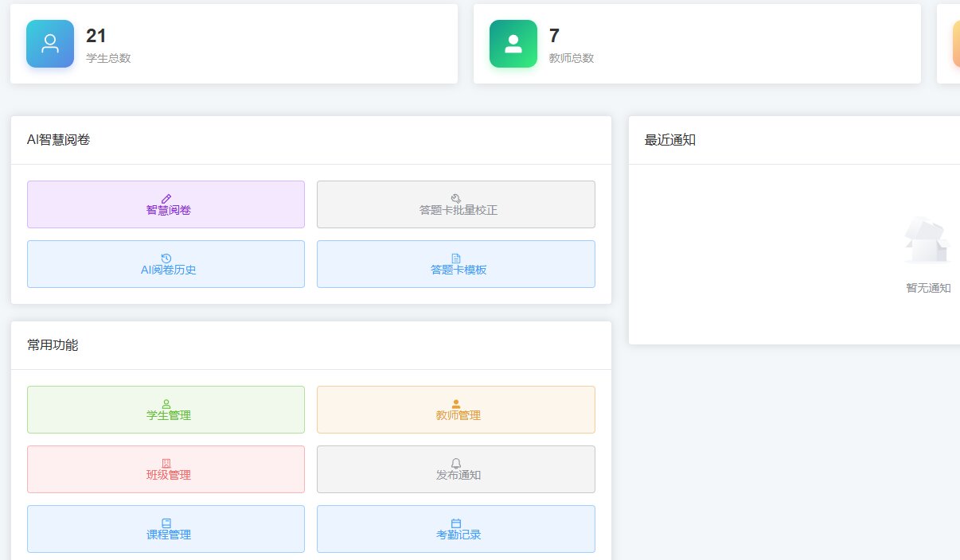
Task: Click the blue student total icon
Action: pyautogui.click(x=50, y=44)
